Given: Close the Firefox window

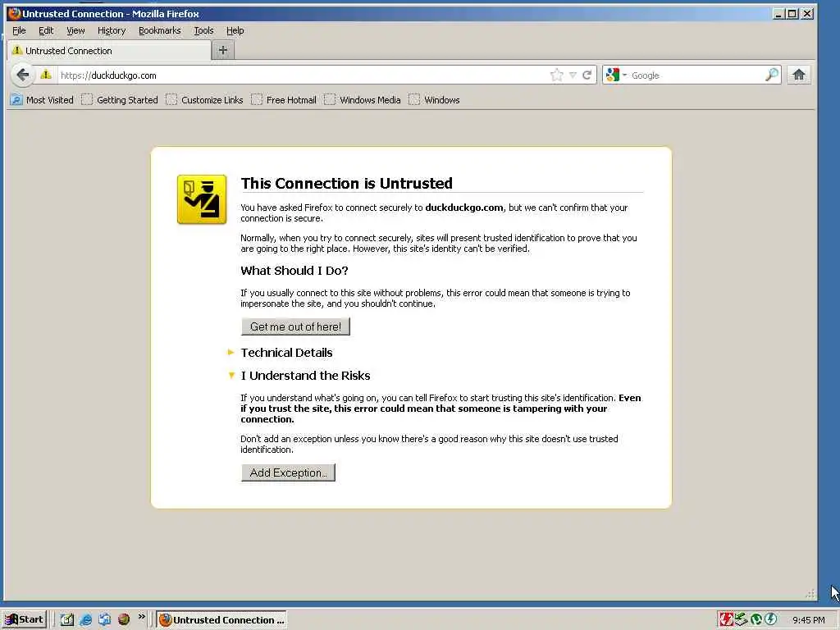Looking at the screenshot, I should (x=807, y=14).
